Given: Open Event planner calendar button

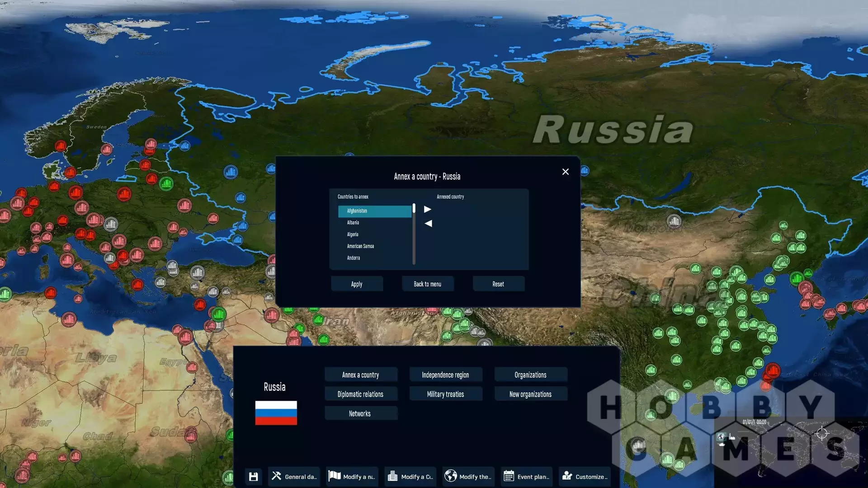Looking at the screenshot, I should click(x=527, y=476).
